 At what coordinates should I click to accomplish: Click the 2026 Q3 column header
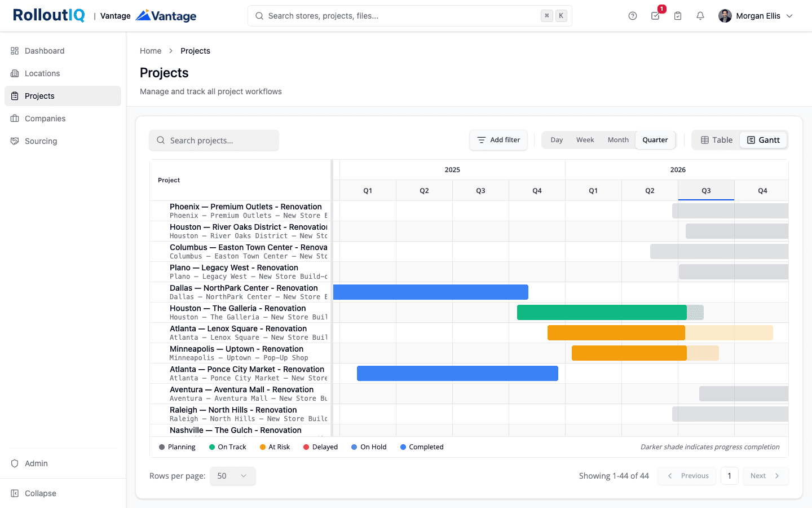click(x=706, y=191)
